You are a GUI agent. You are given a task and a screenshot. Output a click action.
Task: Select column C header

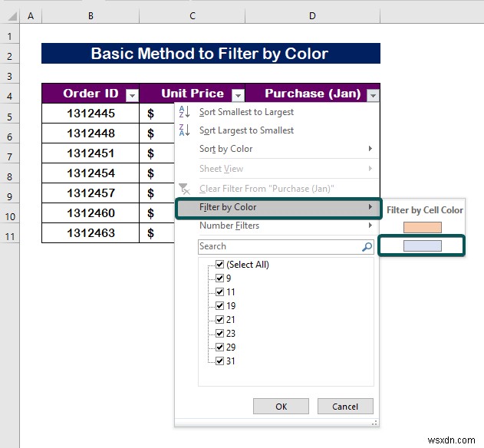pyautogui.click(x=192, y=16)
